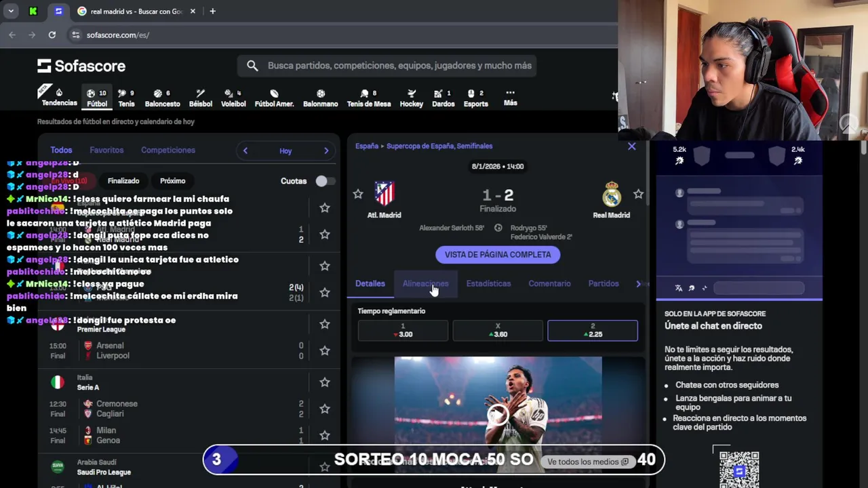Switch to the Todos tab
Viewport: 868px width, 488px height.
pyautogui.click(x=61, y=150)
